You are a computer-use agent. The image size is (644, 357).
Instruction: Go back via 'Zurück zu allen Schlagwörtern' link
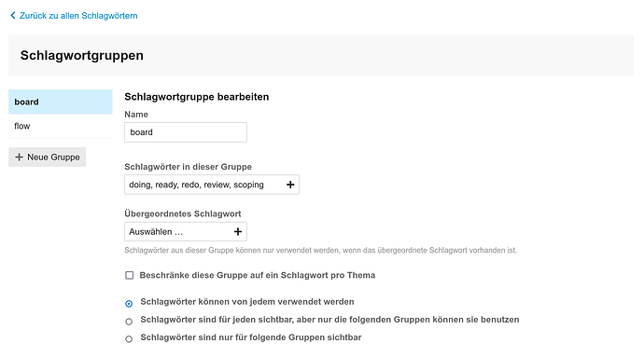tap(78, 16)
